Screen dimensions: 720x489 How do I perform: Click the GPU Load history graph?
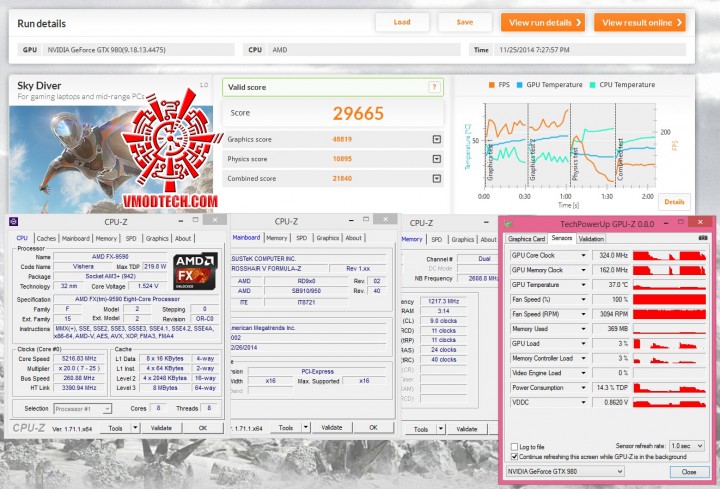click(669, 343)
